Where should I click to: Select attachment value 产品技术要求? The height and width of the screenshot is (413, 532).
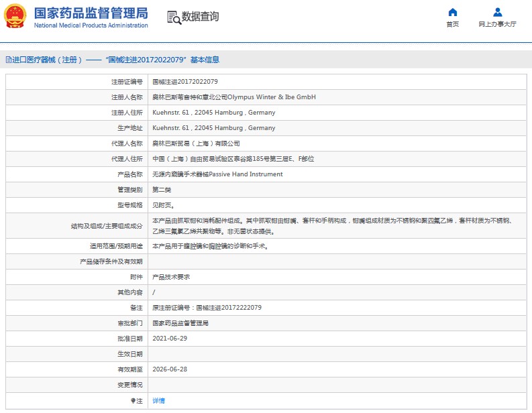click(x=171, y=277)
